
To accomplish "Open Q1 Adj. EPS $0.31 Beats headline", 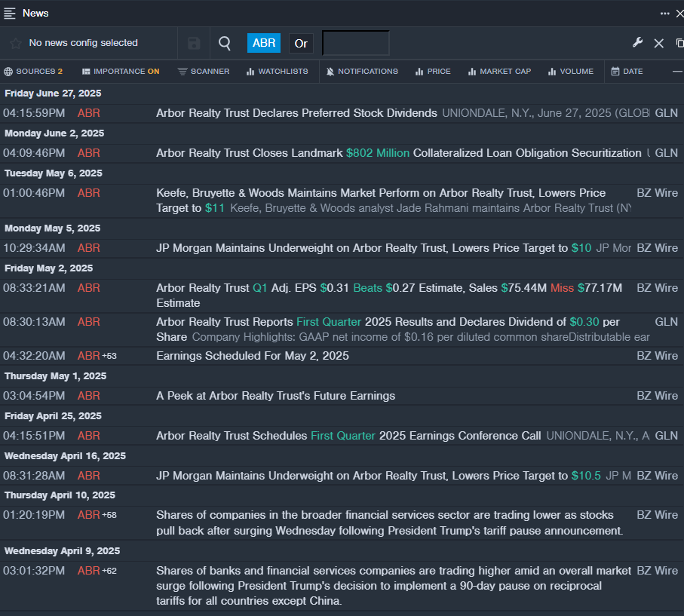I will tap(389, 296).
